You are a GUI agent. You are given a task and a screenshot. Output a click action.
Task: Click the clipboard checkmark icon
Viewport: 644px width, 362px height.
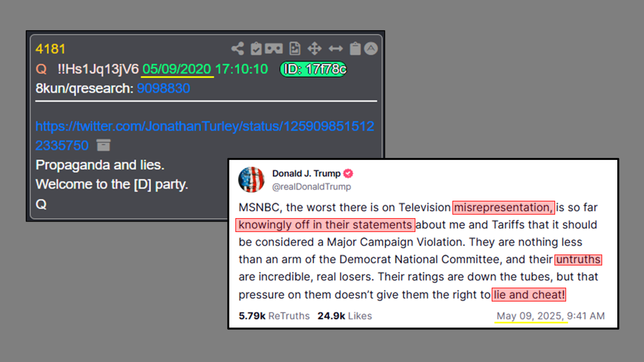coord(256,49)
